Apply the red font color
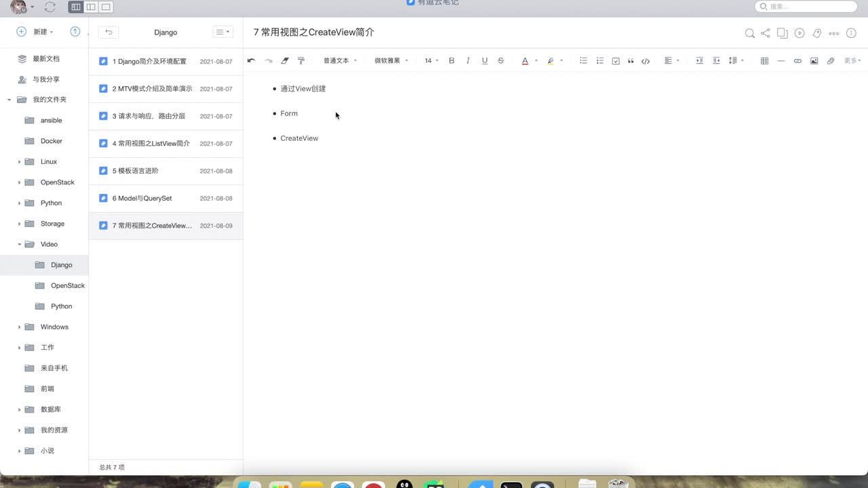This screenshot has width=868, height=488. click(525, 60)
